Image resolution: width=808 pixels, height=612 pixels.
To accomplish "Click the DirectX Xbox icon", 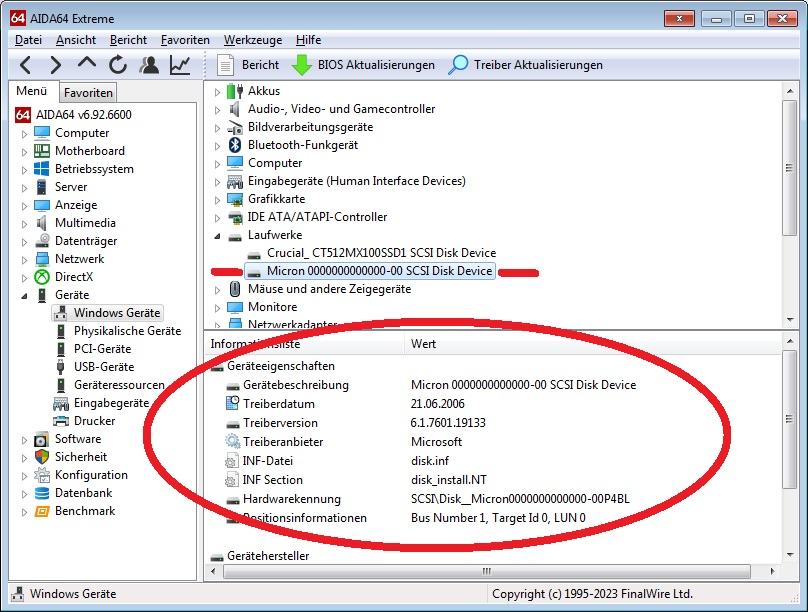I will click(42, 277).
